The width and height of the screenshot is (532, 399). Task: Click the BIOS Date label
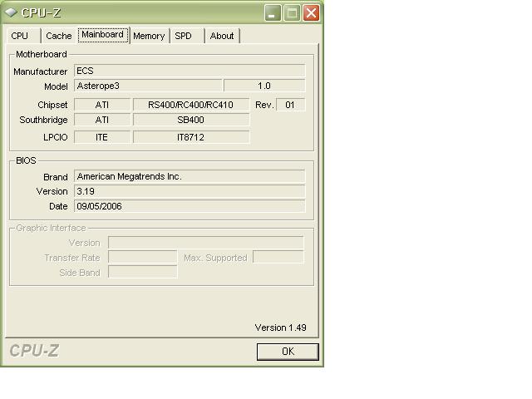(58, 206)
